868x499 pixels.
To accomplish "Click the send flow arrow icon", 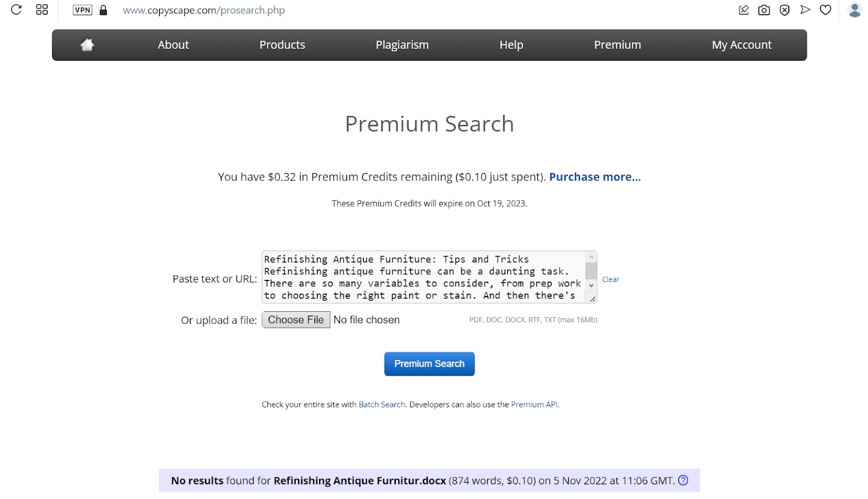I will (805, 10).
